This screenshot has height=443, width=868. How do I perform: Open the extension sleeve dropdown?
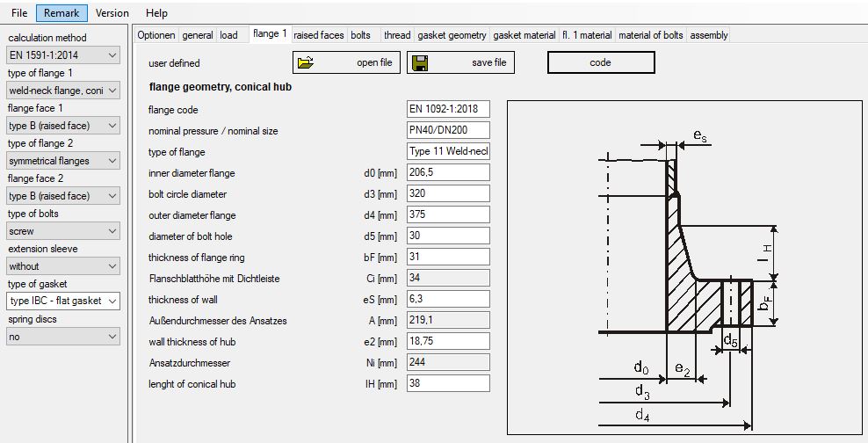pyautogui.click(x=63, y=266)
